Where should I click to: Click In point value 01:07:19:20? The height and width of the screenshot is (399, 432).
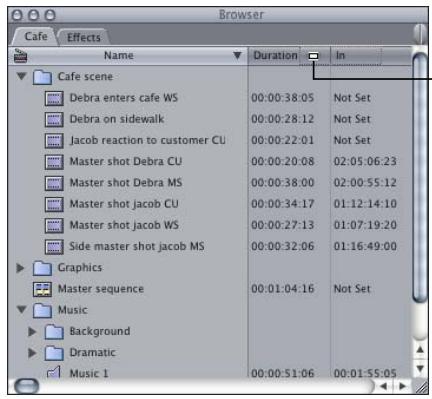365,225
